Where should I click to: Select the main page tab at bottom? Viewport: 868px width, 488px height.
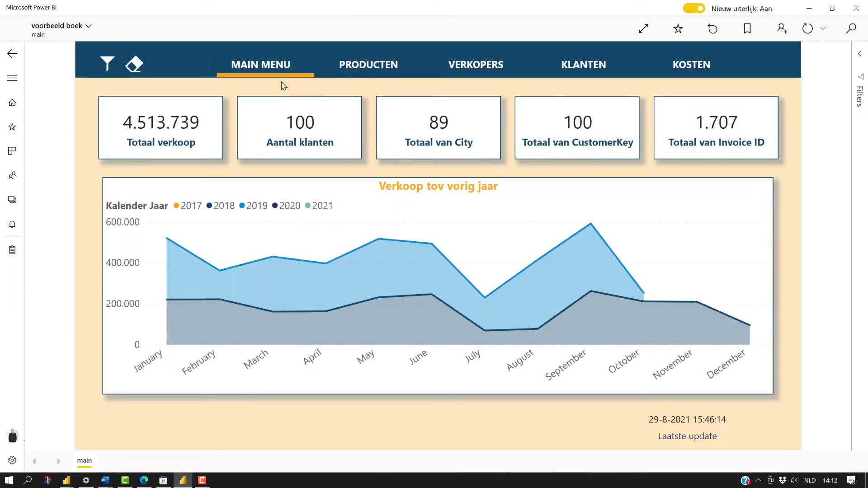[x=84, y=460]
